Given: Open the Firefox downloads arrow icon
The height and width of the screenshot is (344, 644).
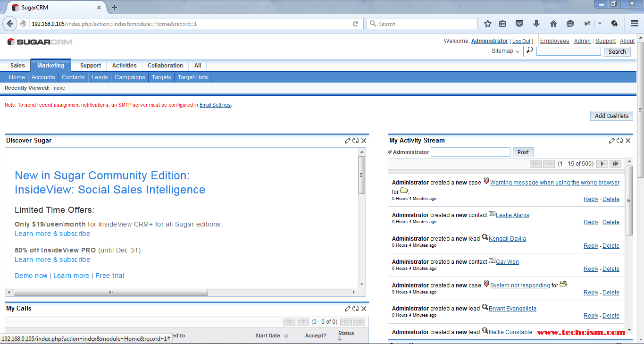Looking at the screenshot, I should click(536, 24).
